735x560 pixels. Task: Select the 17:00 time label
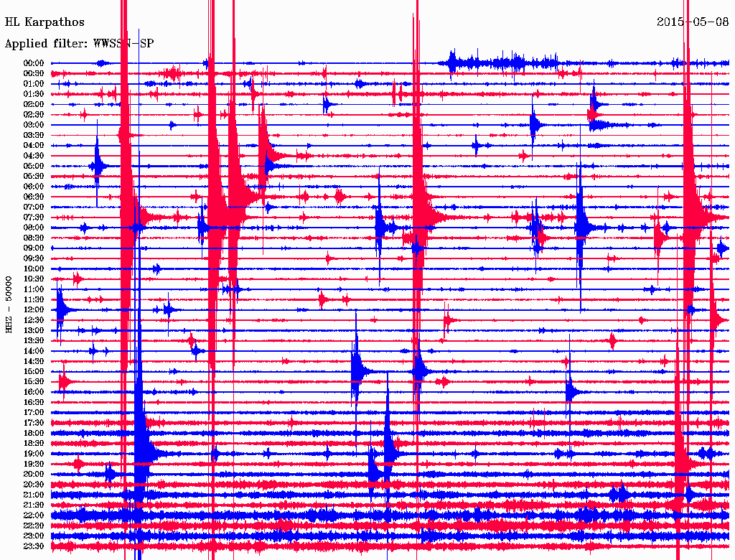(34, 413)
